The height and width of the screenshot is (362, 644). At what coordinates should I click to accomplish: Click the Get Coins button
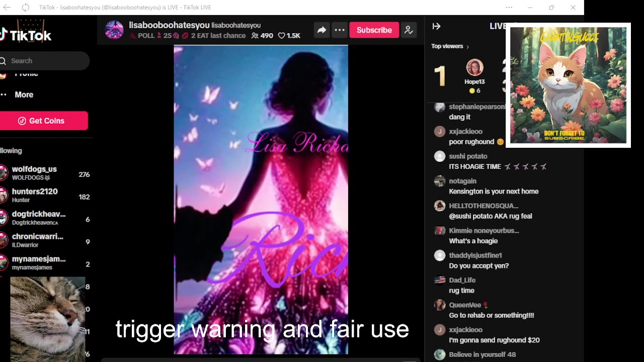[44, 121]
